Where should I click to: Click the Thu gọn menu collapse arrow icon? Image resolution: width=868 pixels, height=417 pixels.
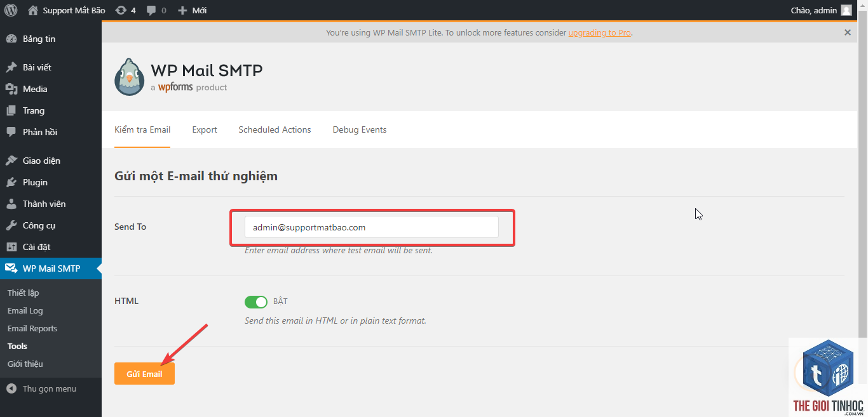(x=11, y=388)
